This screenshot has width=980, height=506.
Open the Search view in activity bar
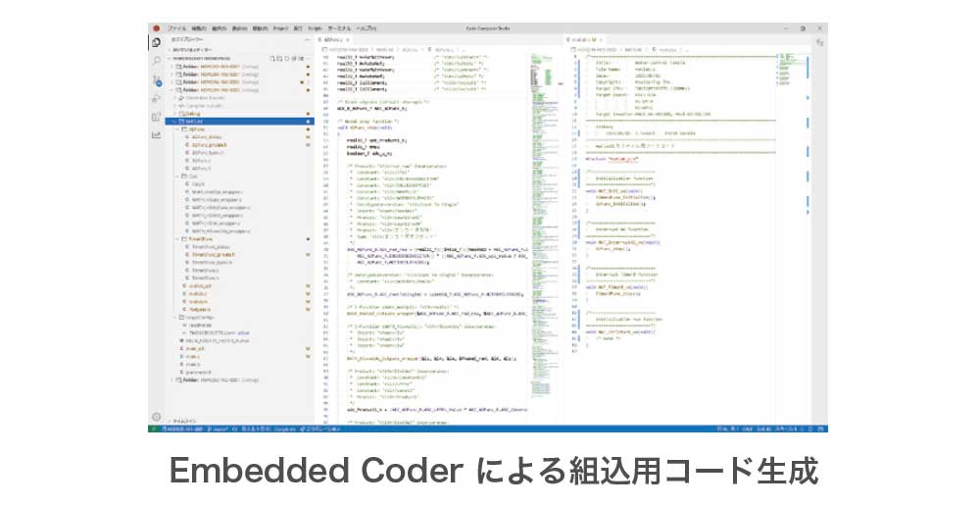(x=157, y=61)
